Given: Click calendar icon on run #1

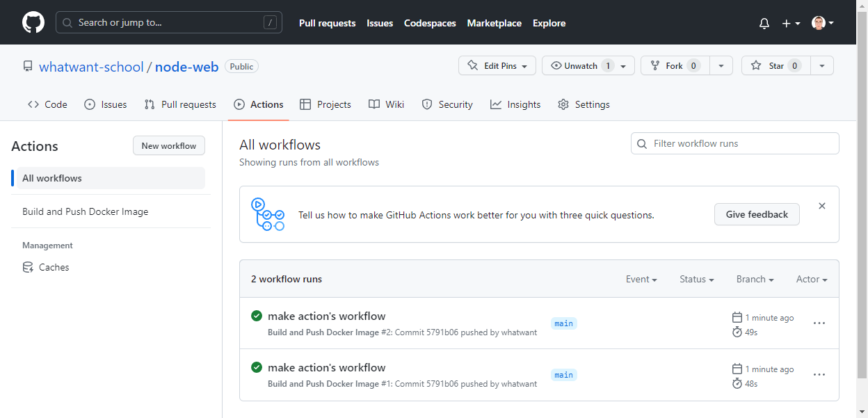Looking at the screenshot, I should tap(737, 369).
